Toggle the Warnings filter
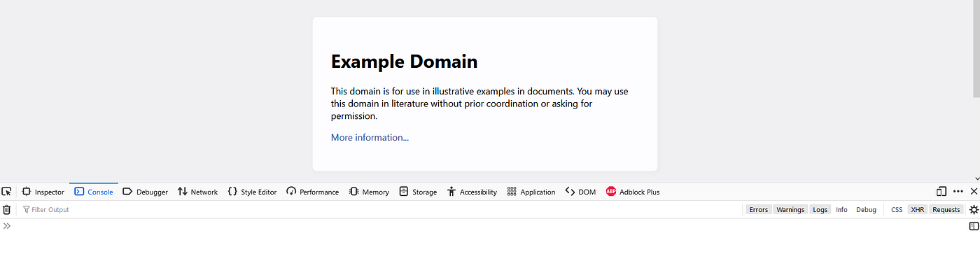This screenshot has width=980, height=268. [790, 209]
